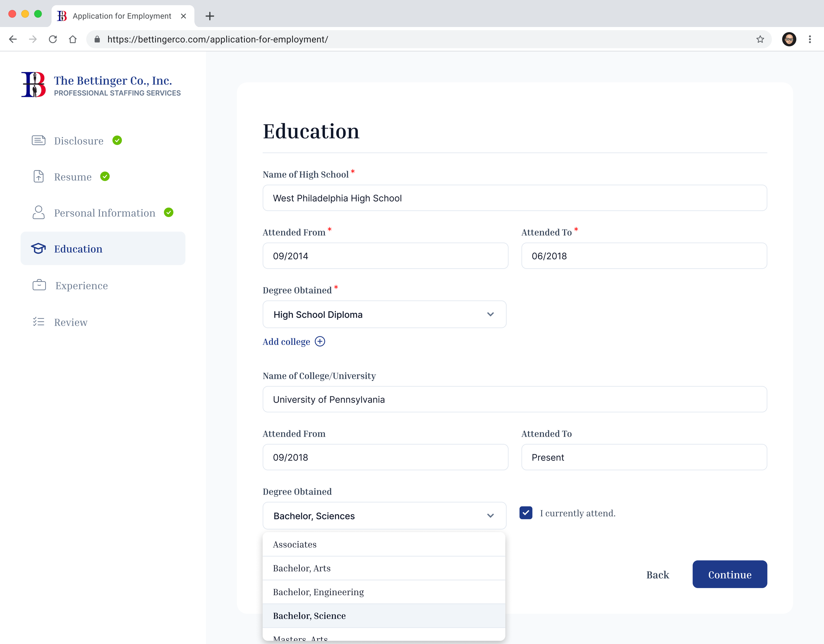
Task: Click the college Attended To Present field
Action: click(644, 457)
